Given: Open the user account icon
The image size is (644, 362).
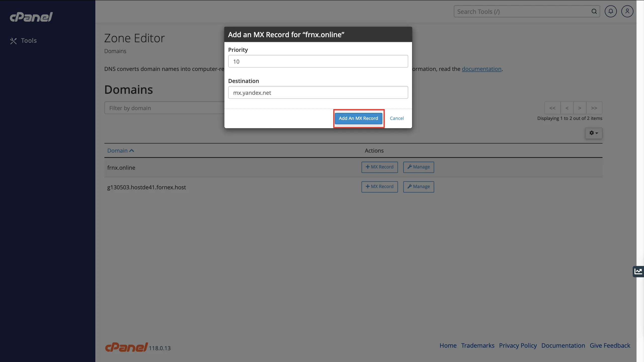Looking at the screenshot, I should 627,12.
